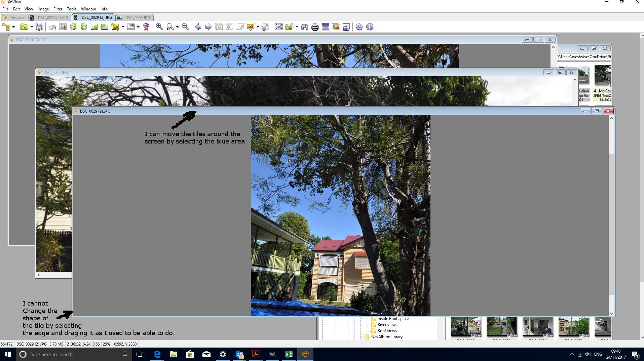This screenshot has height=361, width=644.
Task: Click scroll-down arrow in DSC_0029 (2).JPG window
Action: click(611, 314)
